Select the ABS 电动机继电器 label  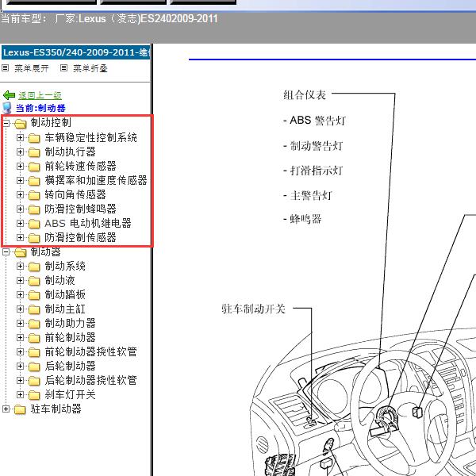88,223
